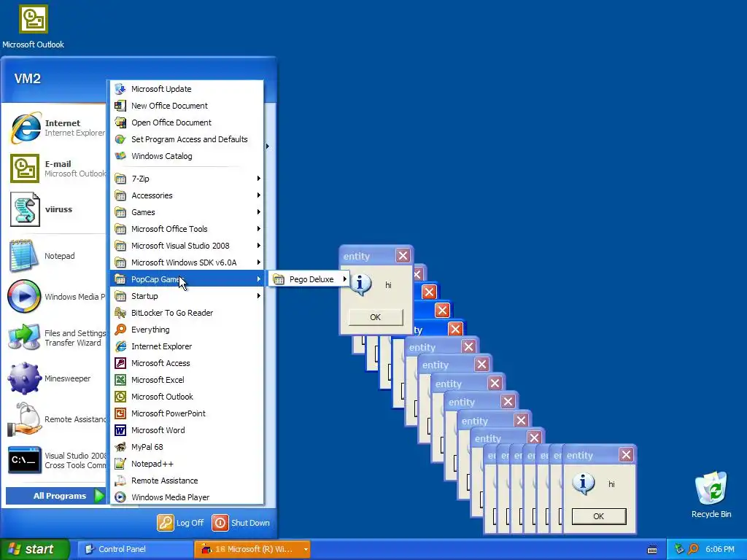747x560 pixels.
Task: Click the All Programs button
Action: tap(55, 496)
